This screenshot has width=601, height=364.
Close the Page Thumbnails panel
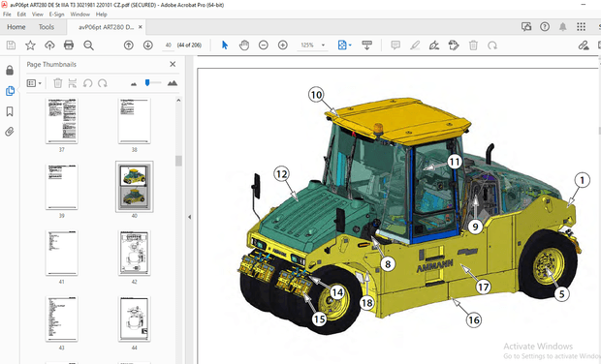coord(173,64)
